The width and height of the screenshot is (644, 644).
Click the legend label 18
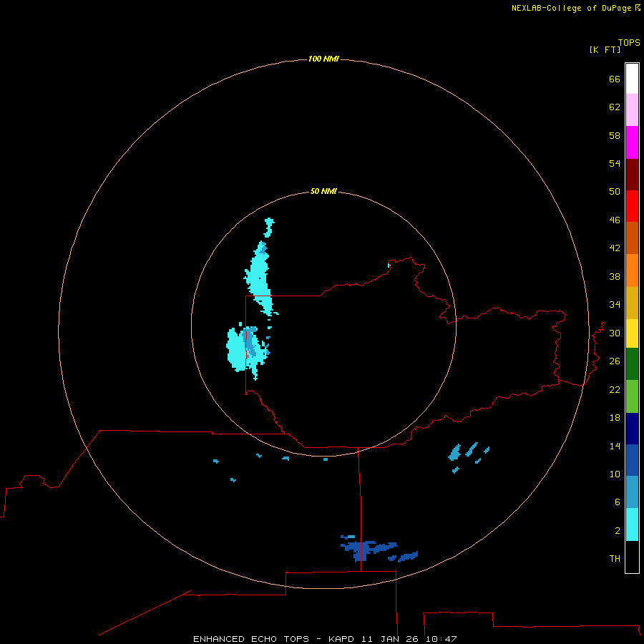[615, 418]
